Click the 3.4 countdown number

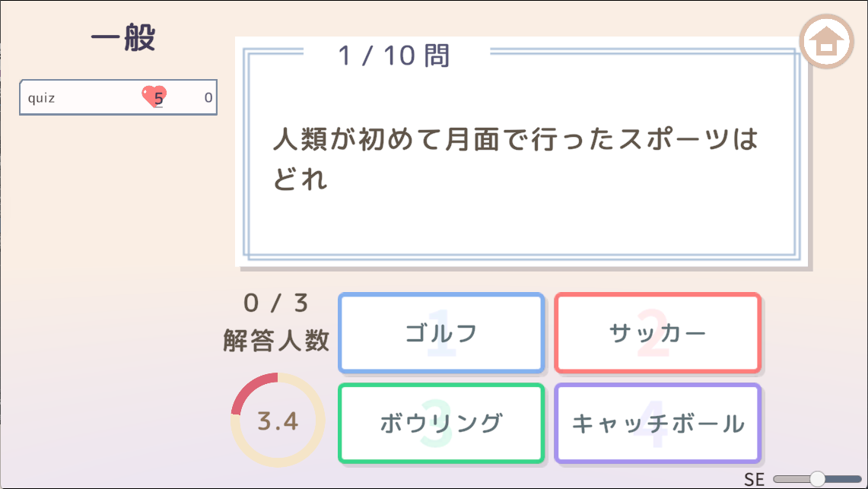pyautogui.click(x=278, y=421)
